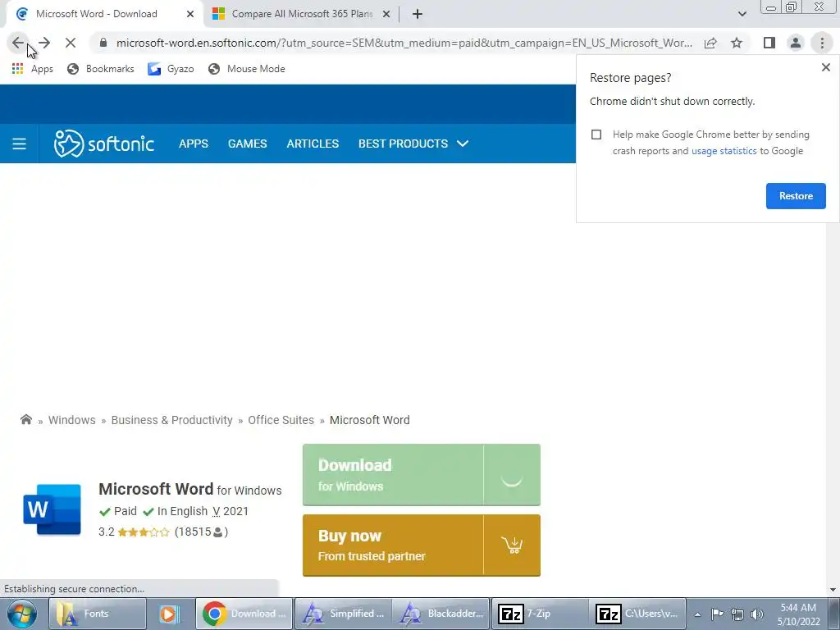The image size is (840, 630).
Task: Switch to the Simplified font window on taskbar
Action: click(343, 614)
